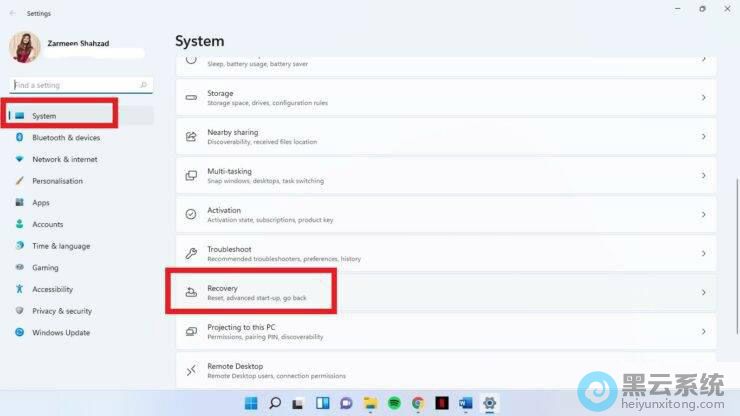The image size is (740, 416).
Task: Open the Bluetooth & devices section icon
Action: coord(19,138)
